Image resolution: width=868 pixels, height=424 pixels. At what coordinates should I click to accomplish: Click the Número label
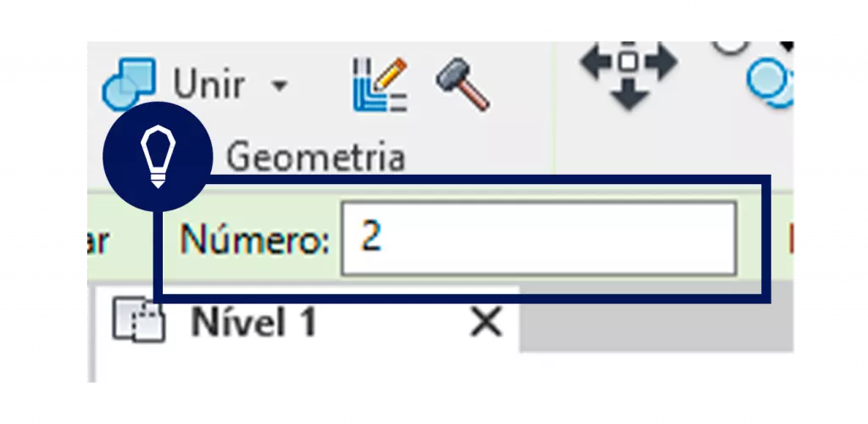(x=254, y=239)
